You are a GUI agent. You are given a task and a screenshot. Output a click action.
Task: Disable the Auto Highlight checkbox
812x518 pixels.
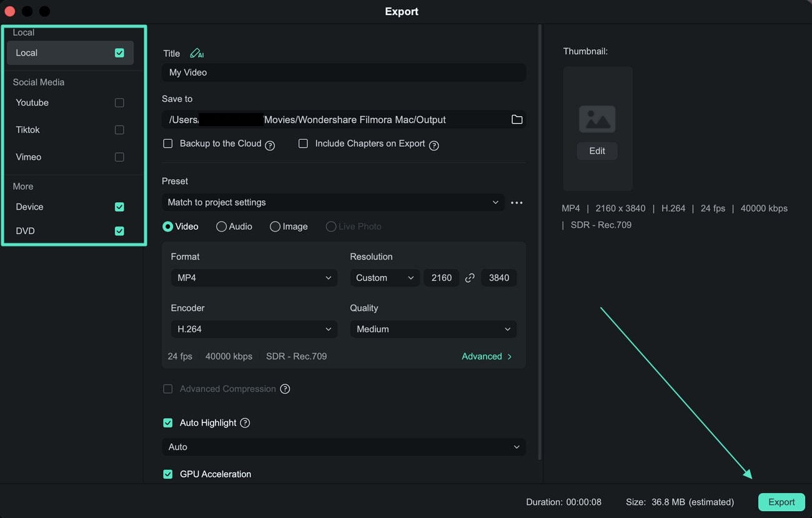pyautogui.click(x=167, y=423)
